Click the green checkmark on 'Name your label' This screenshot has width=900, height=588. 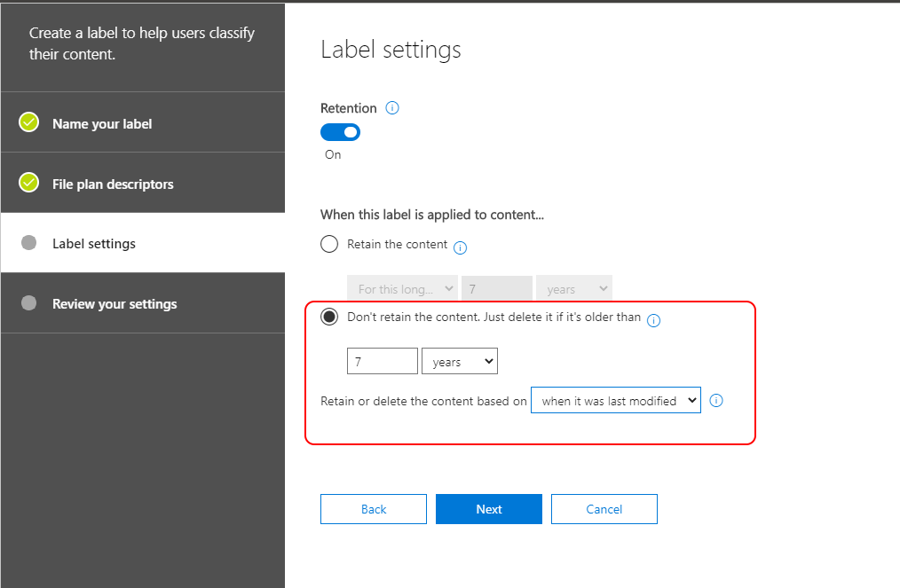pos(28,122)
